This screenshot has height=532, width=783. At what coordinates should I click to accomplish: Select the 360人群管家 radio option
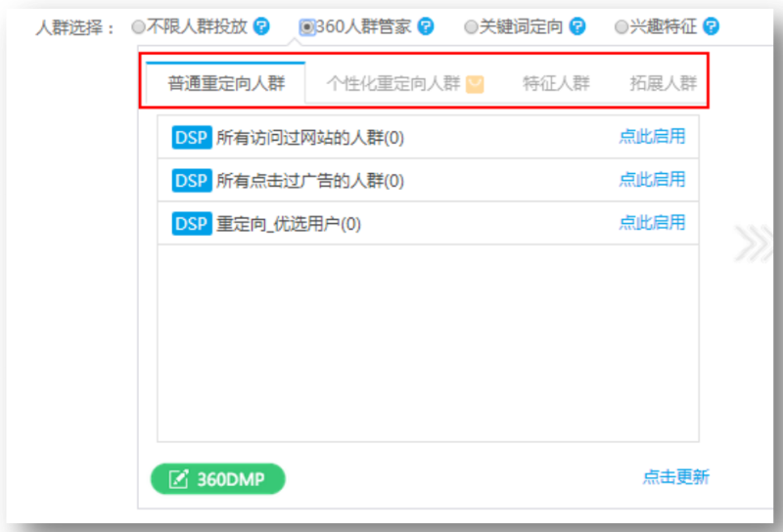pyautogui.click(x=307, y=27)
